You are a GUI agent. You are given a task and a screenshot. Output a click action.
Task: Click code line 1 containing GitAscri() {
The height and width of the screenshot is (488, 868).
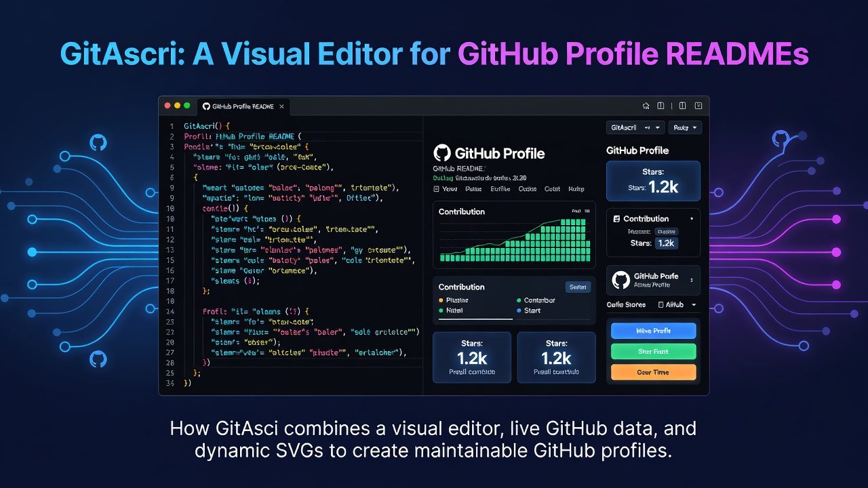208,126
